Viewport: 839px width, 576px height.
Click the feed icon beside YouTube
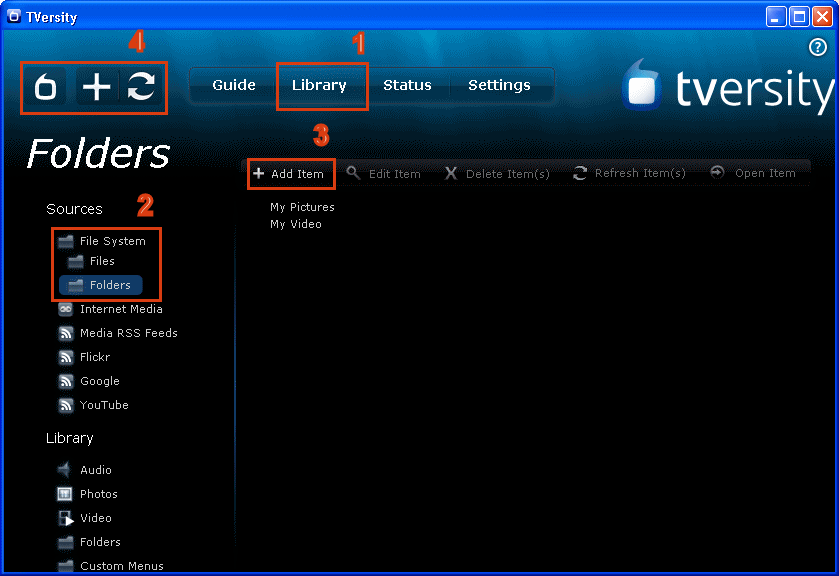[65, 405]
